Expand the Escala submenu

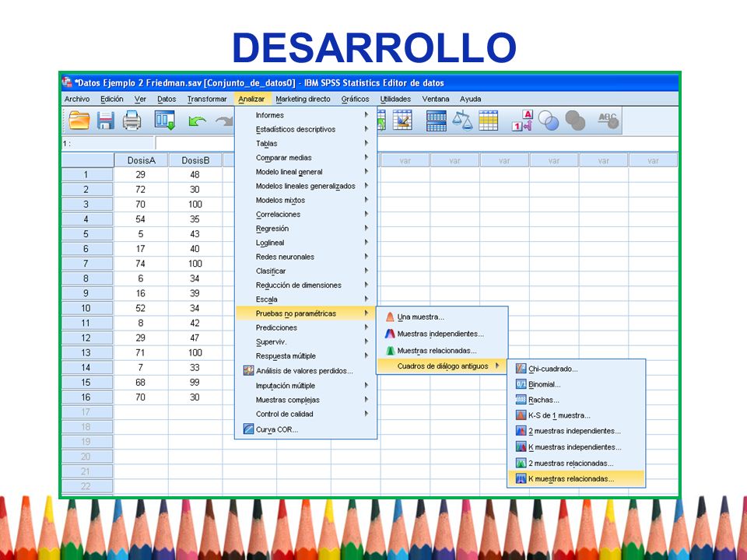point(306,299)
